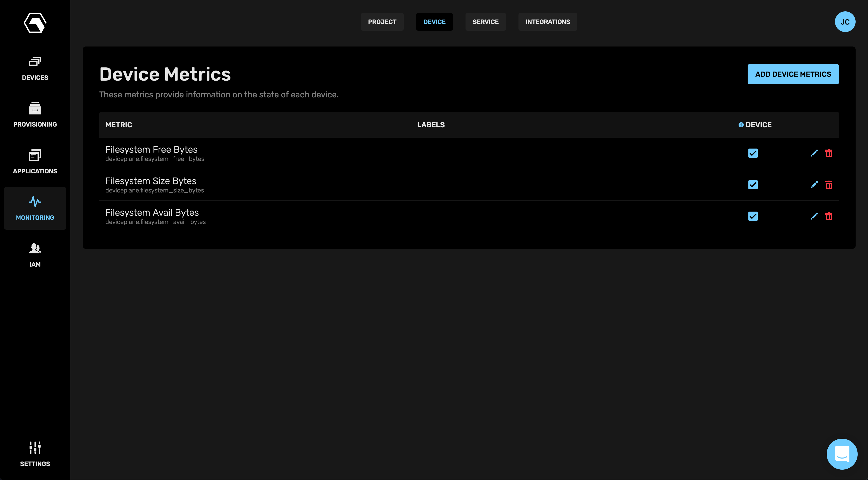This screenshot has height=480, width=868.
Task: Open the JC user avatar menu
Action: point(845,22)
